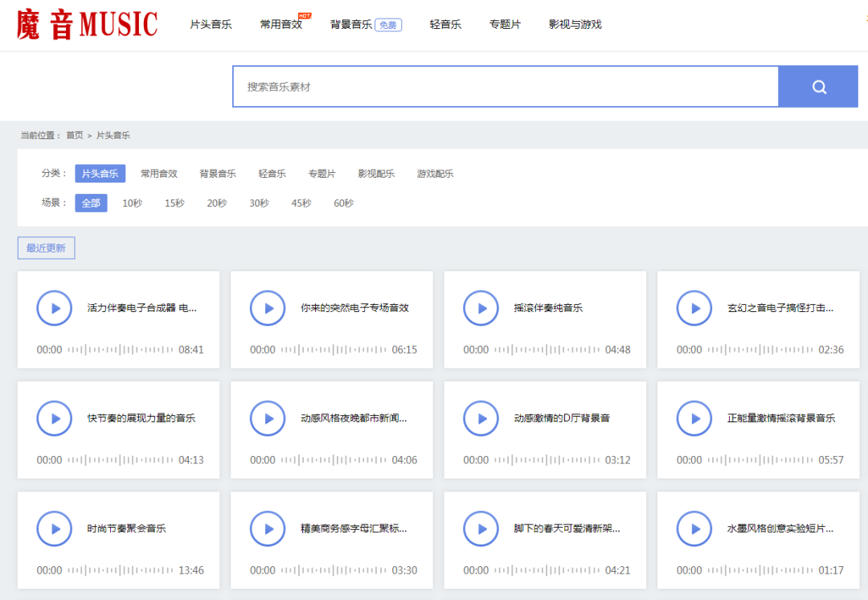Select the 影视配乐 category filter
The image size is (868, 600).
point(376,174)
